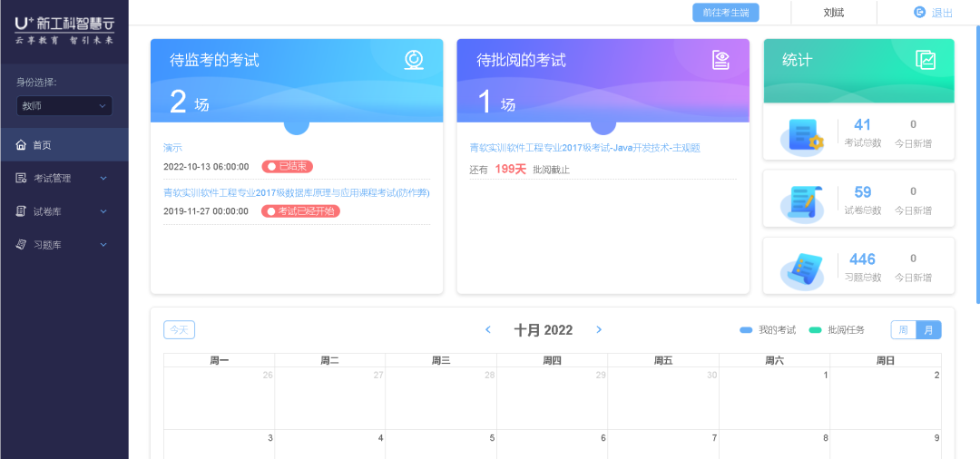Click the 前往考生端 button
This screenshot has width=980, height=459.
tap(726, 13)
